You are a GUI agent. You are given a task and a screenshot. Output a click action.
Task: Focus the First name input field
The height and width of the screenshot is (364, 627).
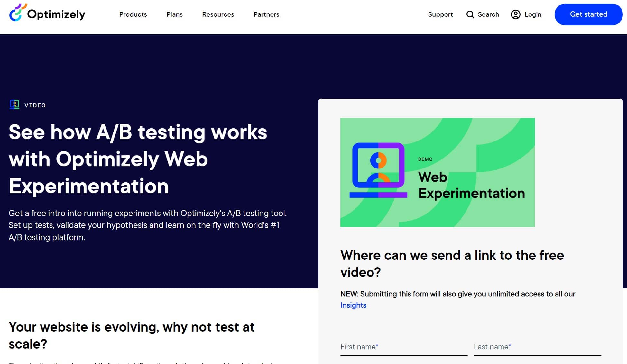404,347
